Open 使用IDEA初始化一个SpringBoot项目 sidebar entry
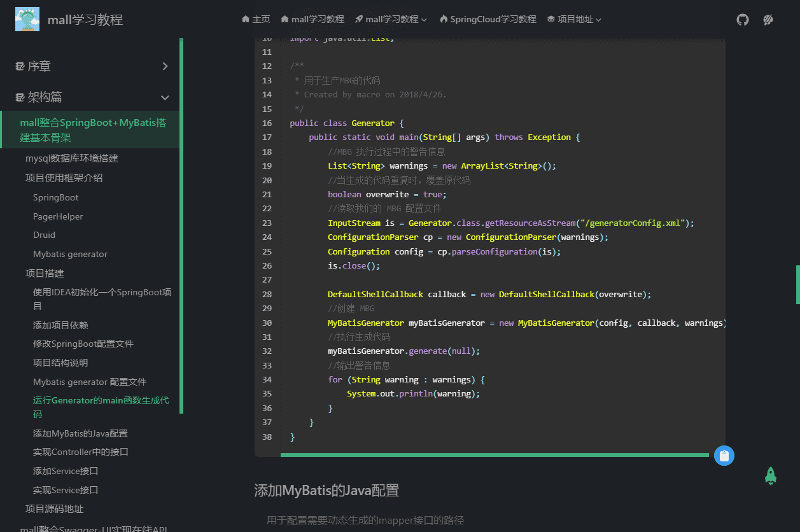This screenshot has width=800, height=532. point(102,299)
